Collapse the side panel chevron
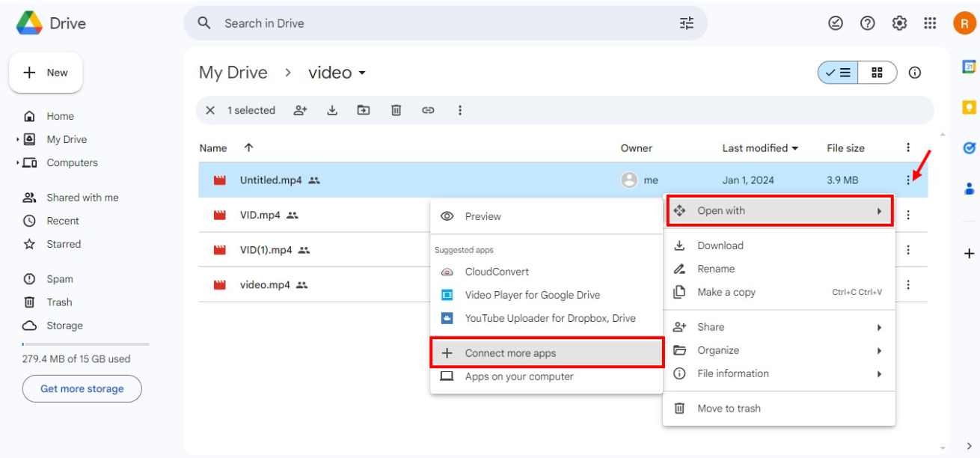This screenshot has width=980, height=458. (x=969, y=447)
